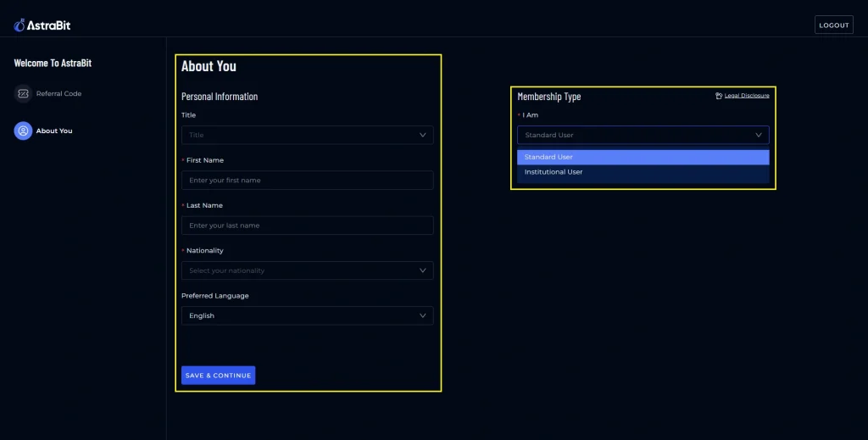Click the Referral Code step icon
The width and height of the screenshot is (868, 440).
(x=23, y=93)
